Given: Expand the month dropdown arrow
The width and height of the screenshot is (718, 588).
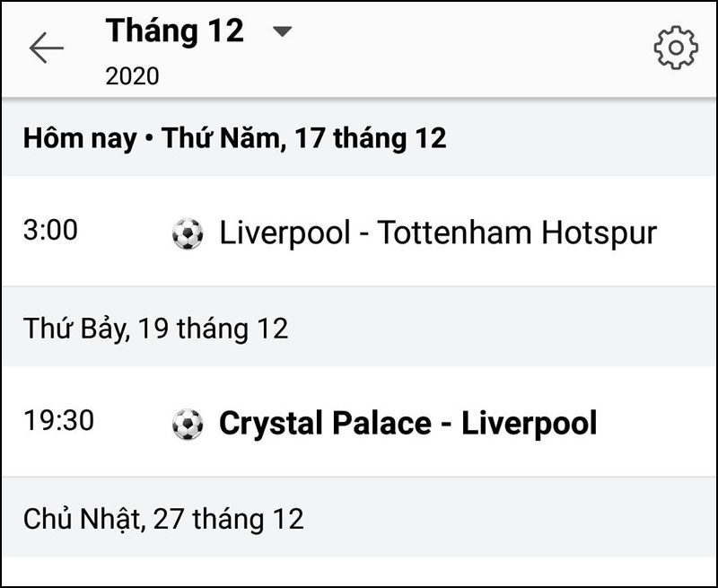Looking at the screenshot, I should point(282,31).
